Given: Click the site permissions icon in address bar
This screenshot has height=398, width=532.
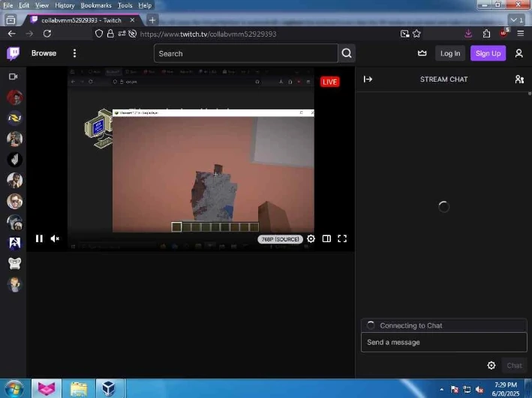Looking at the screenshot, I should pos(122,34).
